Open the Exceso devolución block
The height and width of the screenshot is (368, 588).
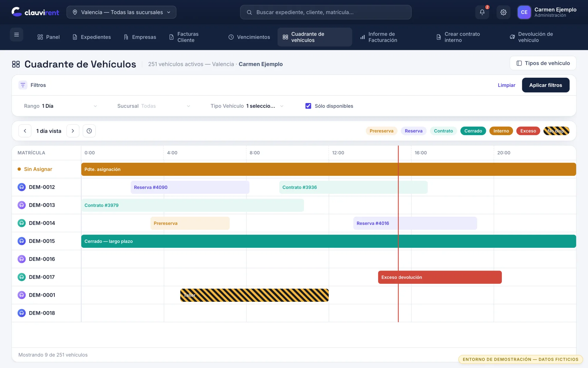coord(440,277)
